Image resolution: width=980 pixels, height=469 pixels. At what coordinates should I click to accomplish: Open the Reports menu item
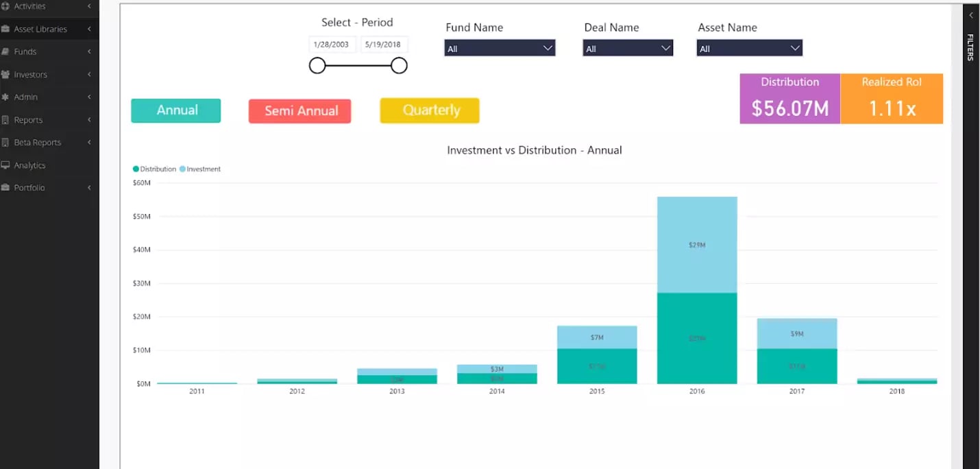[29, 120]
